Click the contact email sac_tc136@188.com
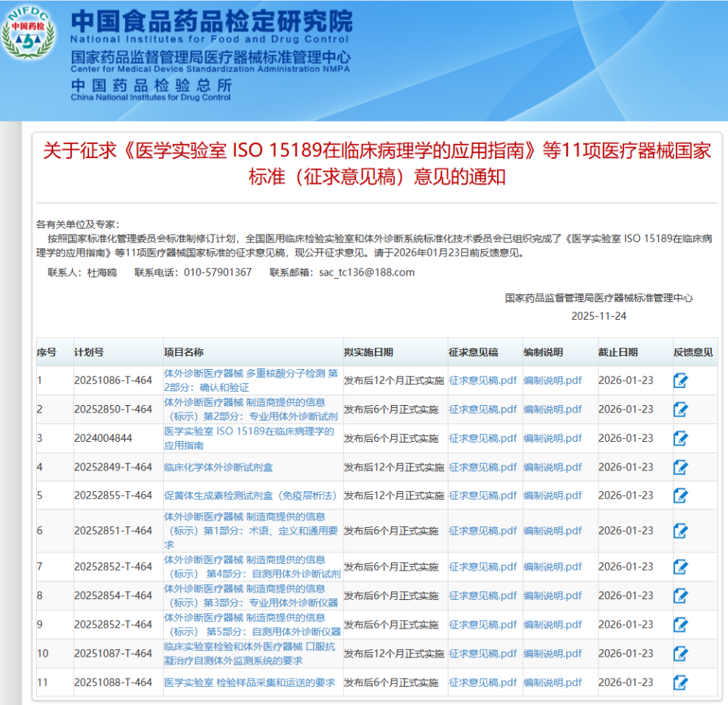The width and height of the screenshot is (728, 705). (366, 272)
